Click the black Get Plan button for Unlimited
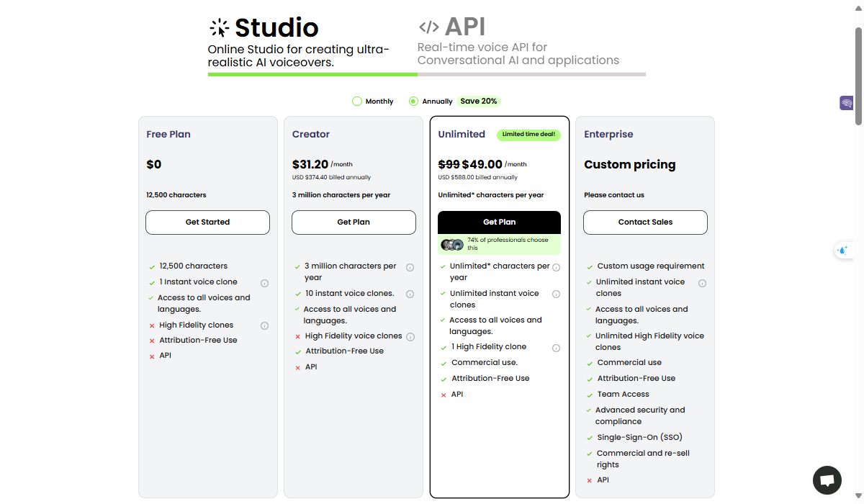864x504 pixels. [x=499, y=222]
